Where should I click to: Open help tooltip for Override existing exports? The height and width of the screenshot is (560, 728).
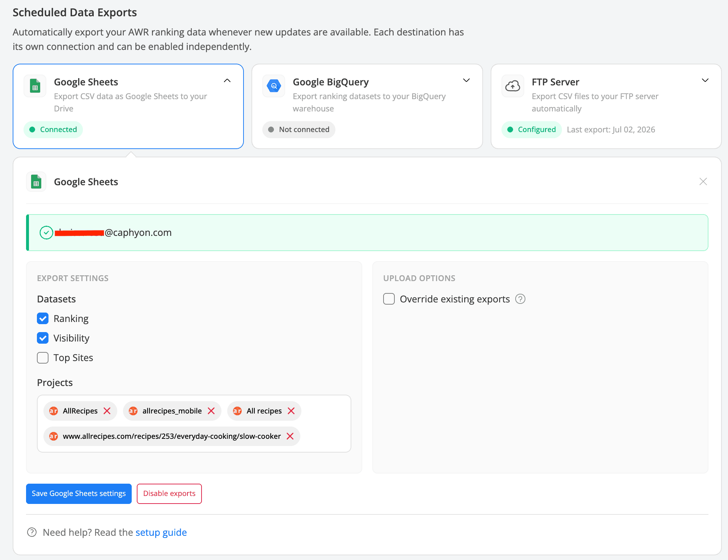point(520,299)
